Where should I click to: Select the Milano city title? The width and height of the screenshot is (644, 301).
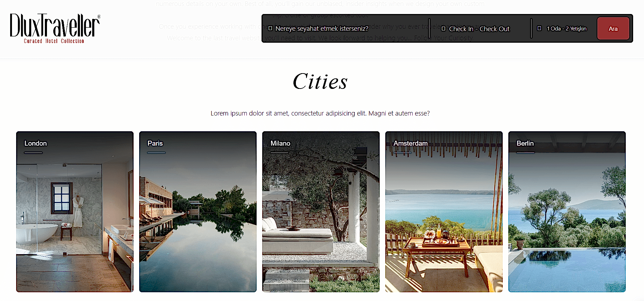coord(280,143)
